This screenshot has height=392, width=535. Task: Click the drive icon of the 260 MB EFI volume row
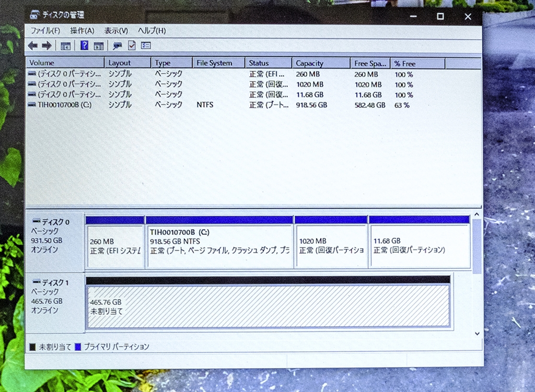click(x=32, y=73)
